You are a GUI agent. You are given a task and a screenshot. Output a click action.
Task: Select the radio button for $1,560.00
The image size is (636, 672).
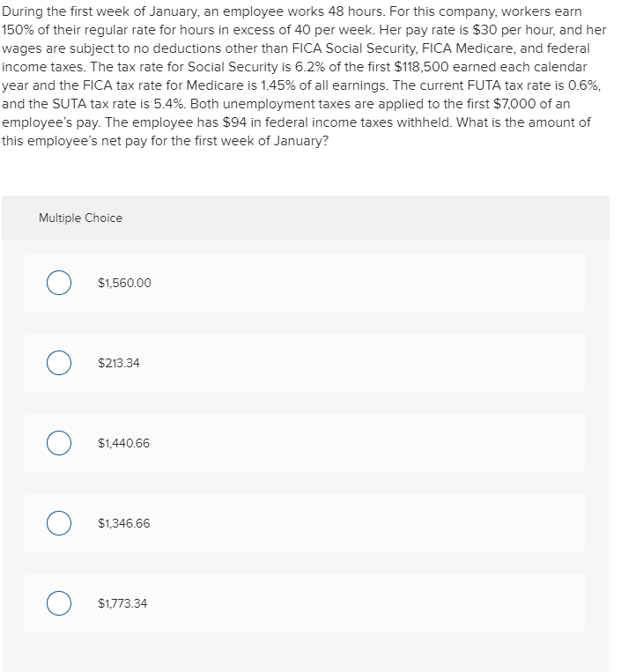pos(60,283)
